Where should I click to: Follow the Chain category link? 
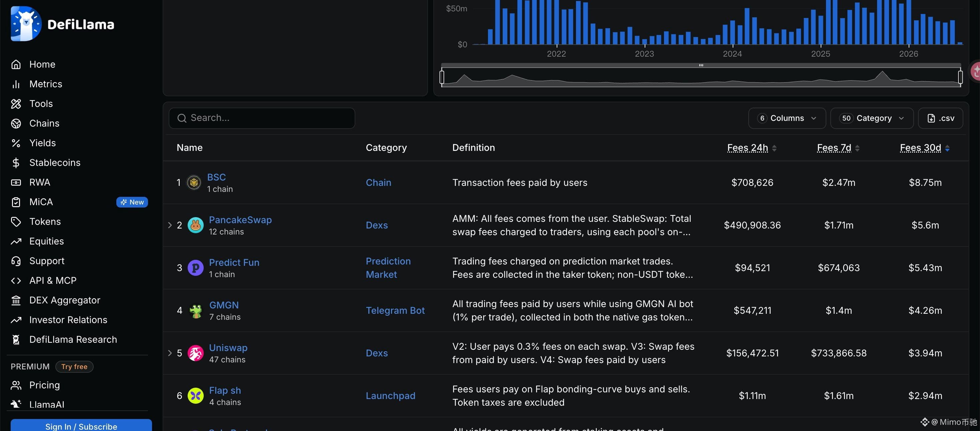point(378,183)
